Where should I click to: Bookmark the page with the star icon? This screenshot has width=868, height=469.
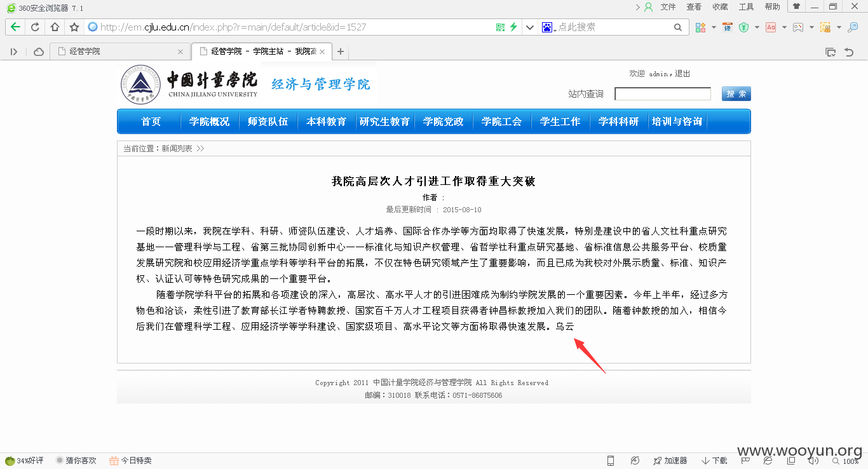point(74,27)
